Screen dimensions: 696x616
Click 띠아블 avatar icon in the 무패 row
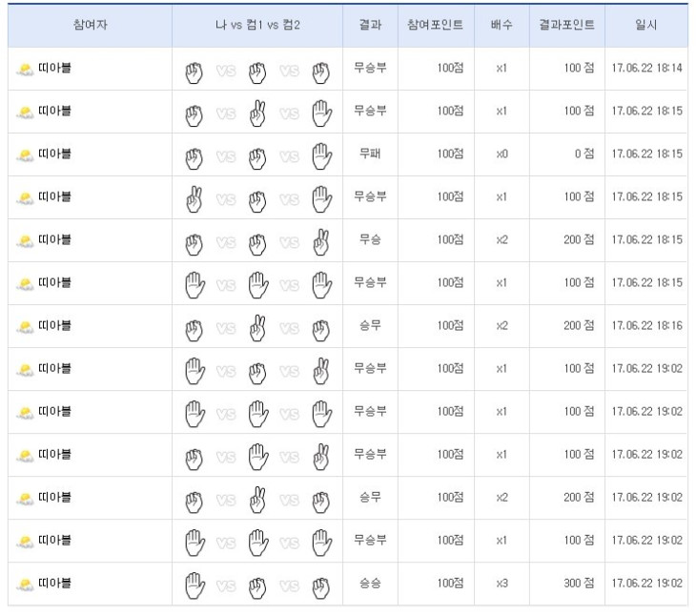pos(26,155)
